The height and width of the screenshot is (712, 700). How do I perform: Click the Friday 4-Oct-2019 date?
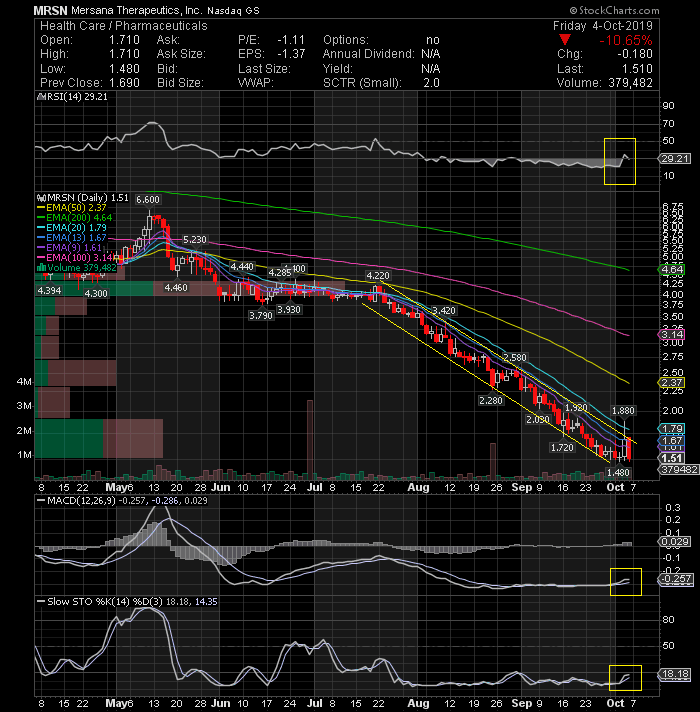coord(602,26)
